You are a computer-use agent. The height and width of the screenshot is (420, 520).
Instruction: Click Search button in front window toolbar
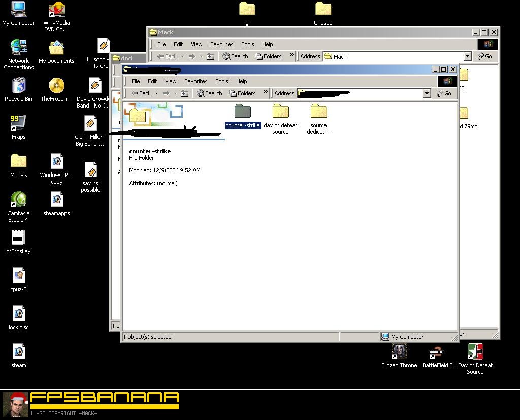point(210,93)
